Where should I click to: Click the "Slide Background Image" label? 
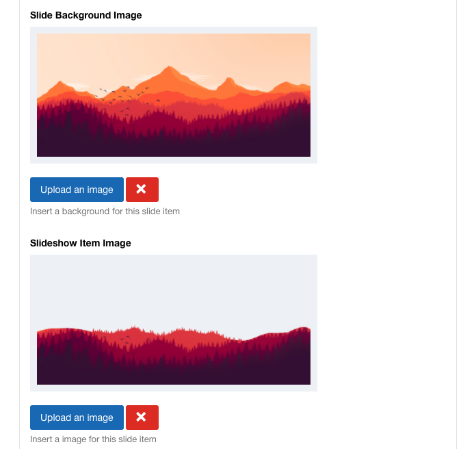pyautogui.click(x=86, y=15)
